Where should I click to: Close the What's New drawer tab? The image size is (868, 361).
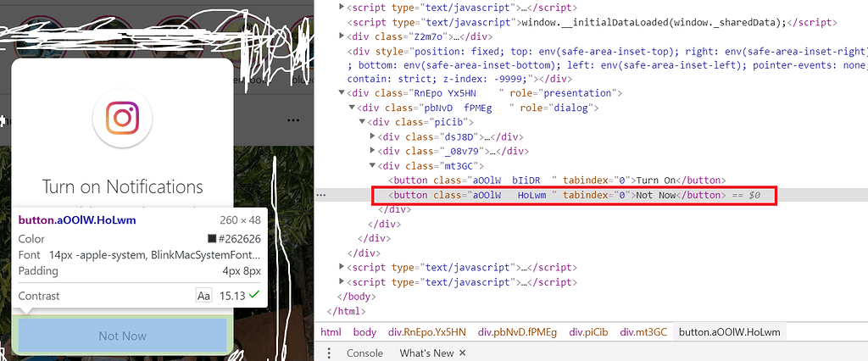pos(463,353)
